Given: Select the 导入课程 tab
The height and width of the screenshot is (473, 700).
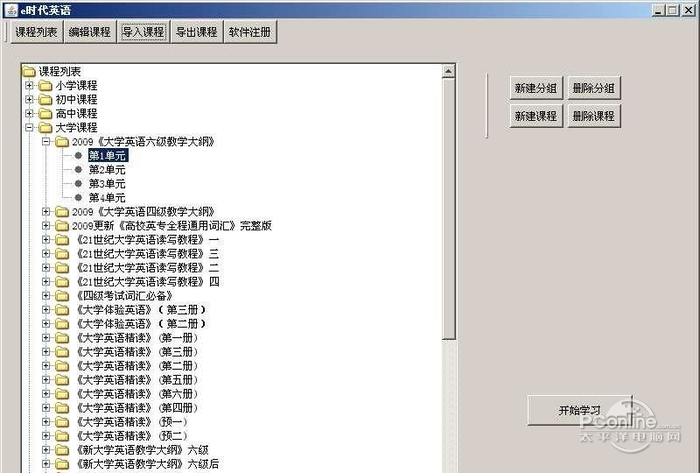Looking at the screenshot, I should [x=143, y=32].
